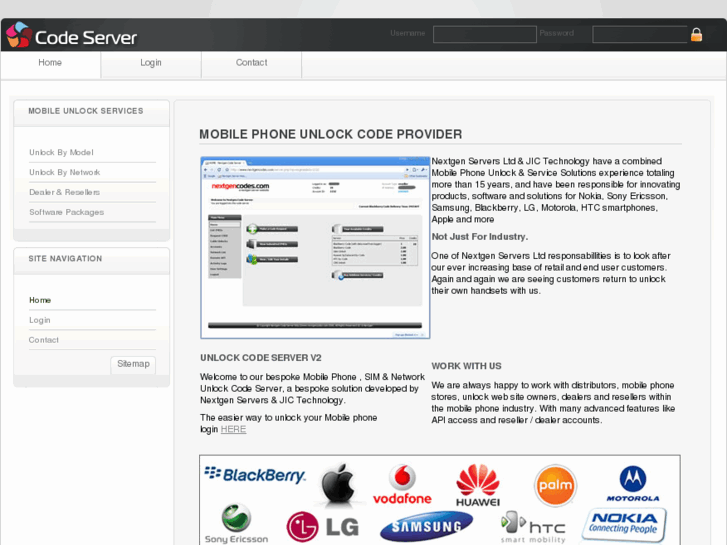727x545 pixels.
Task: Click the Huawei brand logo
Action: 478,485
